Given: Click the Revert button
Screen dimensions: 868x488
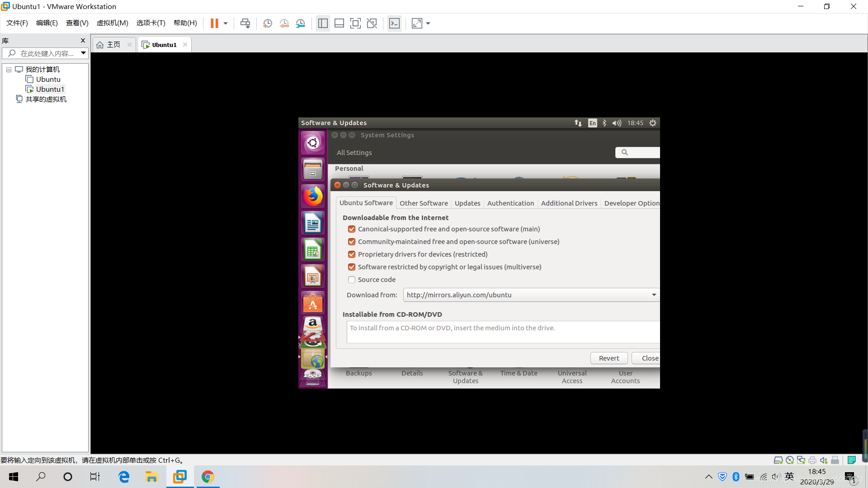Looking at the screenshot, I should 609,357.
